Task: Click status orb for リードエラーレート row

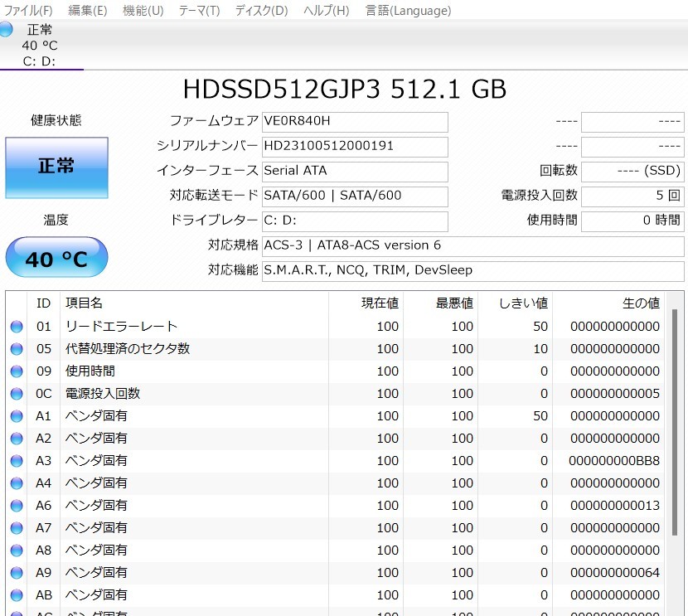Action: click(x=17, y=327)
